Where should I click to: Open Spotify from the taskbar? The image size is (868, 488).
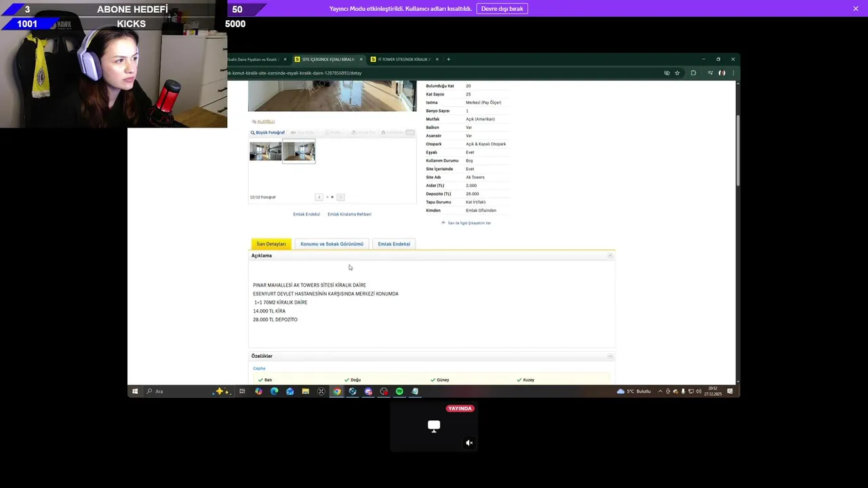coord(399,391)
